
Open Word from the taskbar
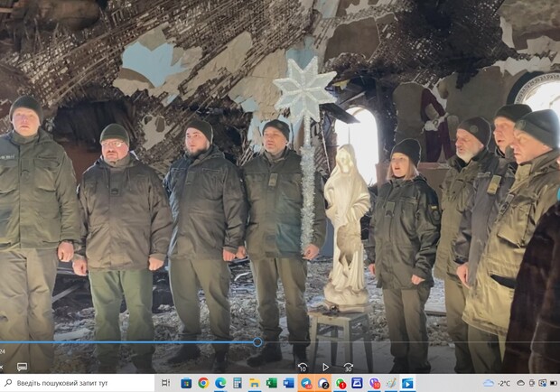(x=289, y=383)
